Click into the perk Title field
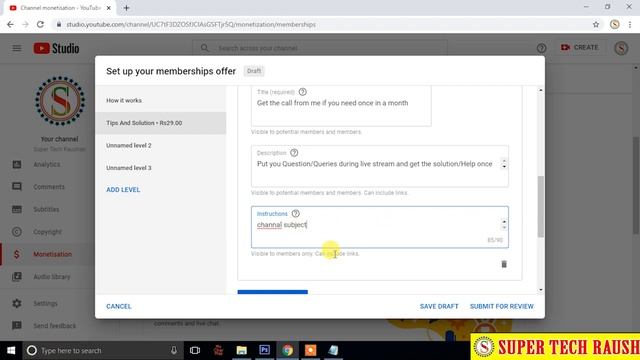 [x=341, y=107]
